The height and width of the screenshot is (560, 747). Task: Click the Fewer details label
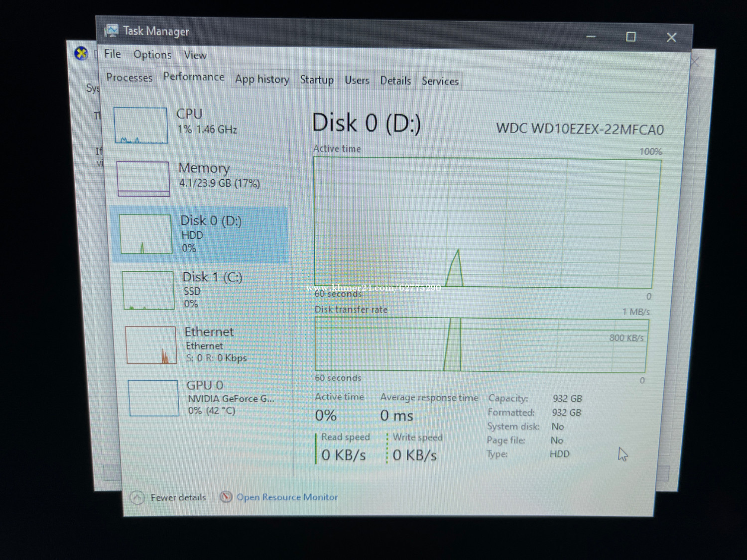[x=178, y=497]
